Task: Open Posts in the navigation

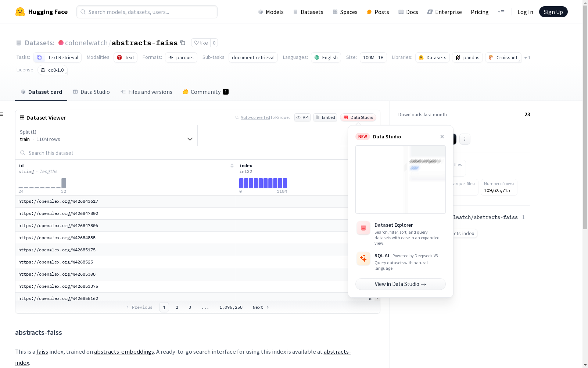Action: (378, 12)
